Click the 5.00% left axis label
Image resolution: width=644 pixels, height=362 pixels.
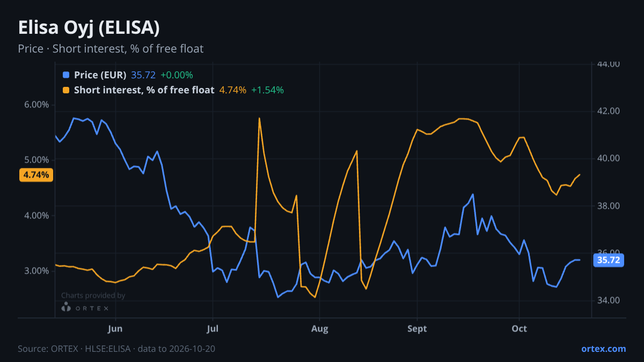(36, 160)
